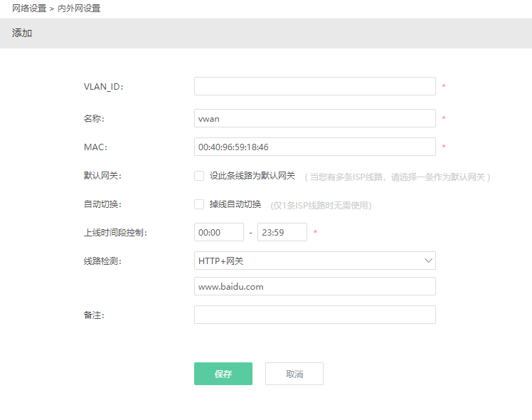Click the www.baidu.com detection address field

tap(315, 286)
